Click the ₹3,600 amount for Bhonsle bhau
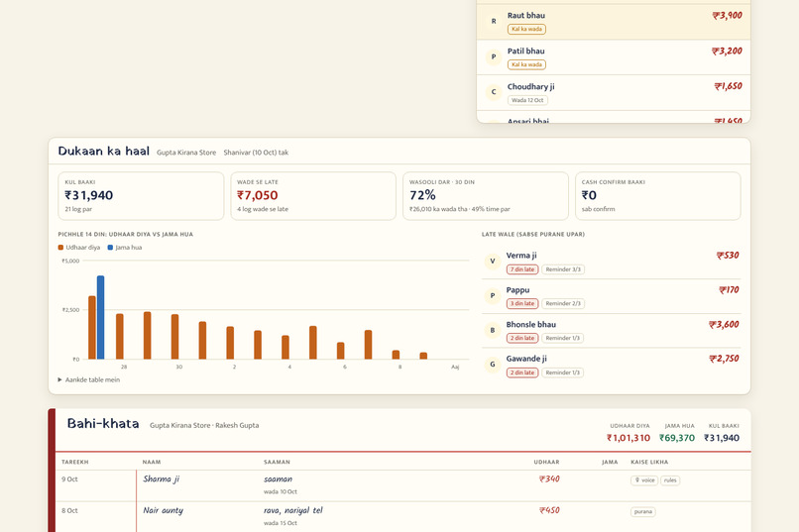Screen dimensions: 799x532 click(724, 324)
